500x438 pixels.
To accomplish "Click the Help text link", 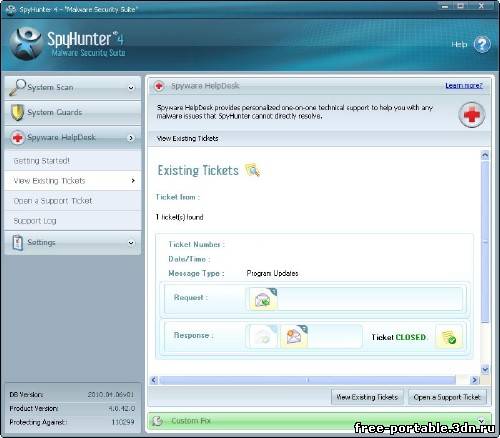I will [459, 44].
